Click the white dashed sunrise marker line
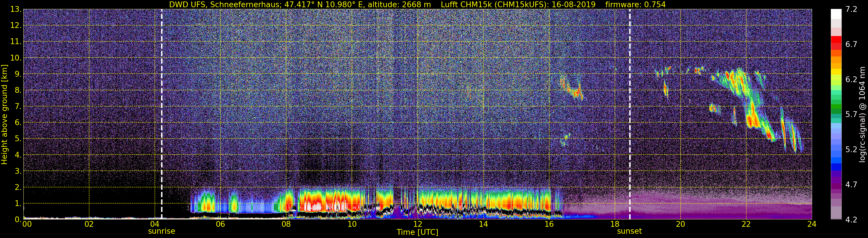Viewport: 868px width, 238px height. pyautogui.click(x=162, y=114)
